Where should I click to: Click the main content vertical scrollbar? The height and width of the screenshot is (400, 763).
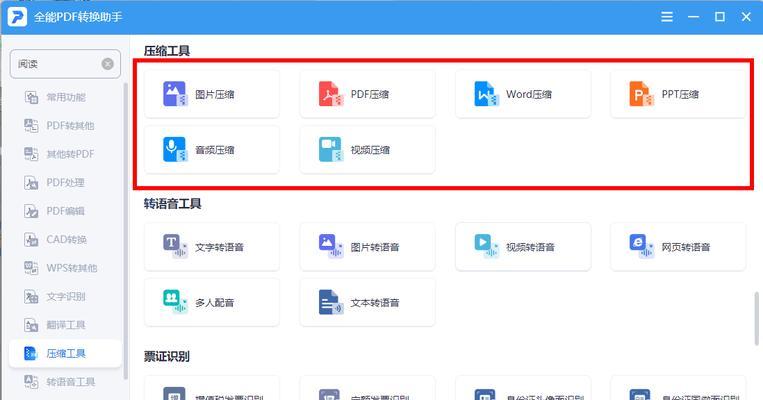coord(757,319)
